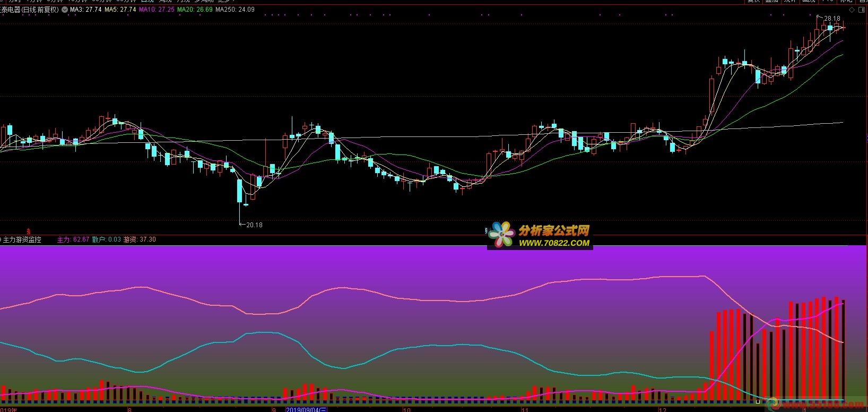The width and height of the screenshot is (868, 412).
Task: Click the small yellow square marker near bottom-right
Action: click(x=758, y=401)
